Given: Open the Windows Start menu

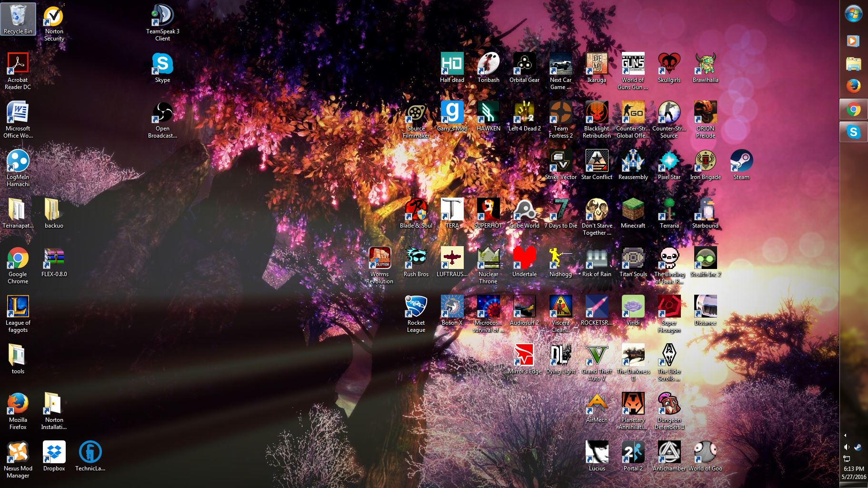Looking at the screenshot, I should (853, 13).
